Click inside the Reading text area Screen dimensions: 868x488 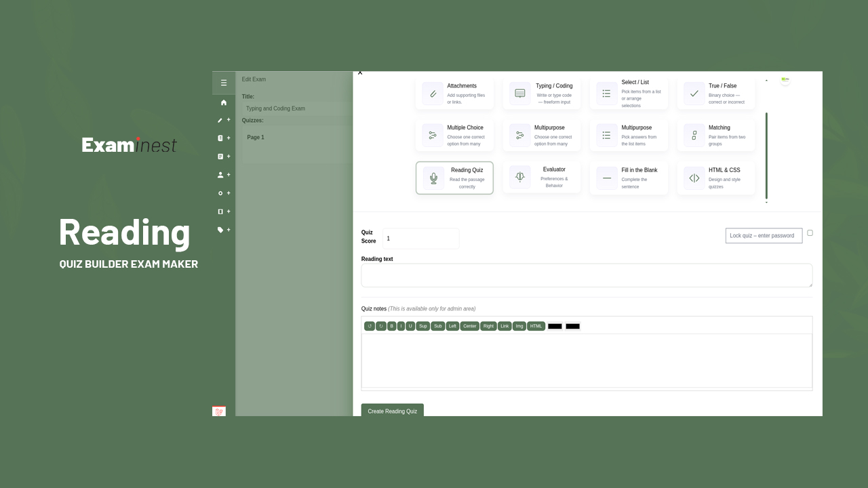(x=587, y=275)
